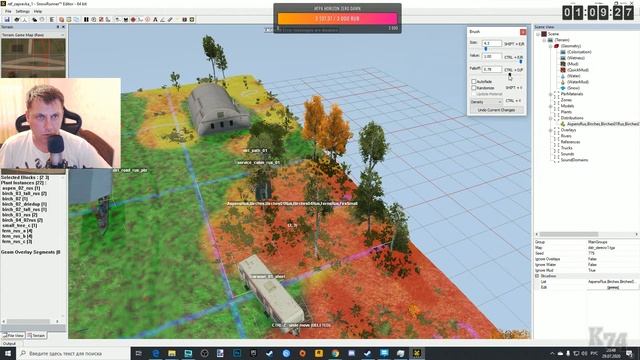The width and height of the screenshot is (640, 360).
Task: Open notification center in system tray
Action: (x=630, y=353)
